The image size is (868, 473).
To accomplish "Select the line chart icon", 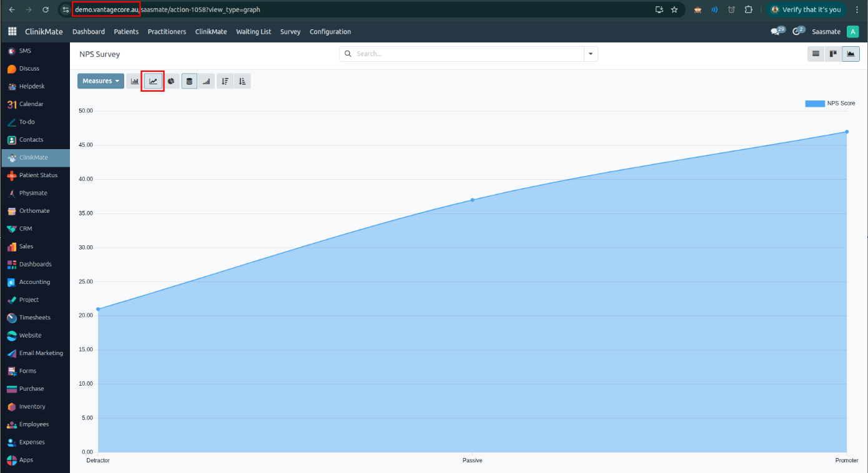I will pos(153,81).
